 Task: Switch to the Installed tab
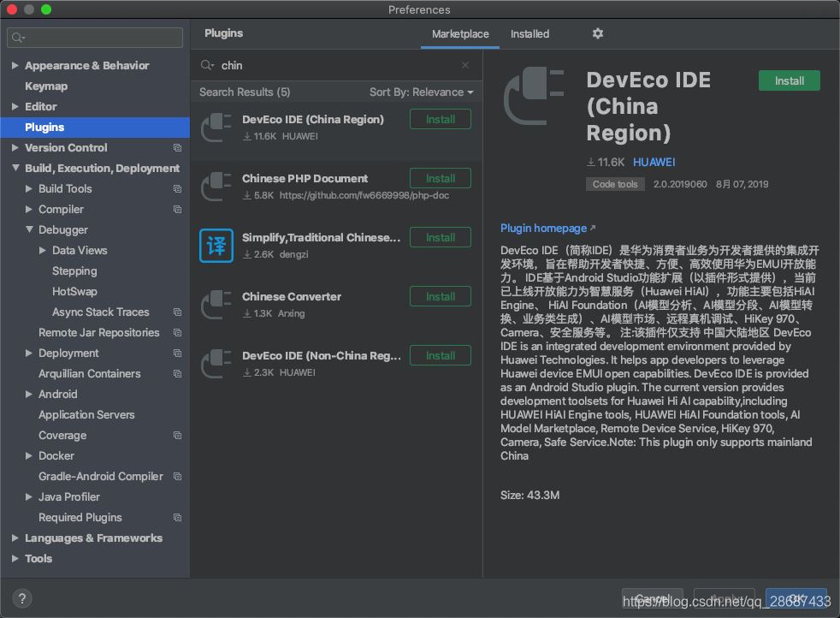pyautogui.click(x=529, y=34)
